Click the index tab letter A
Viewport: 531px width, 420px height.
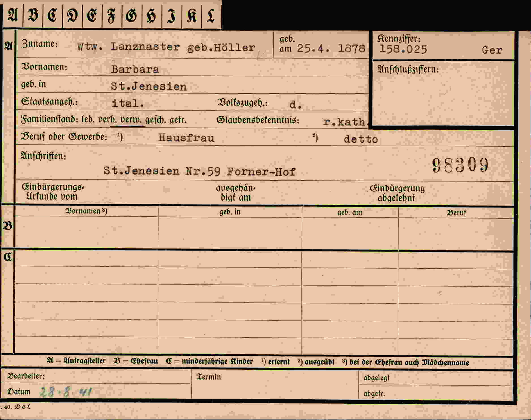pyautogui.click(x=13, y=15)
